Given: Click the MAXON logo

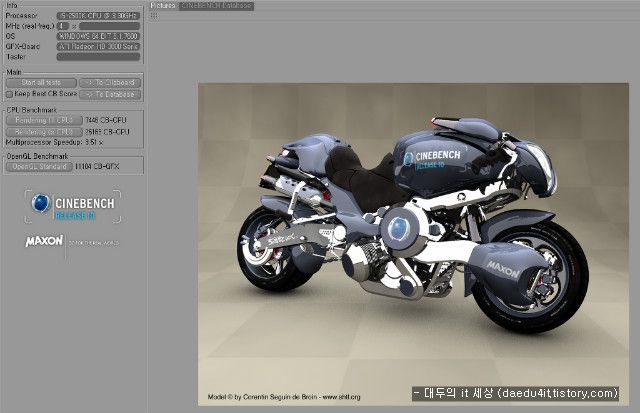Looking at the screenshot, I should (x=44, y=241).
